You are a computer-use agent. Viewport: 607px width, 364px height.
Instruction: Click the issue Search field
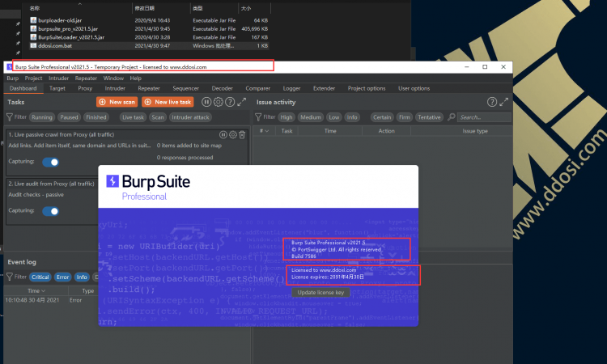484,117
